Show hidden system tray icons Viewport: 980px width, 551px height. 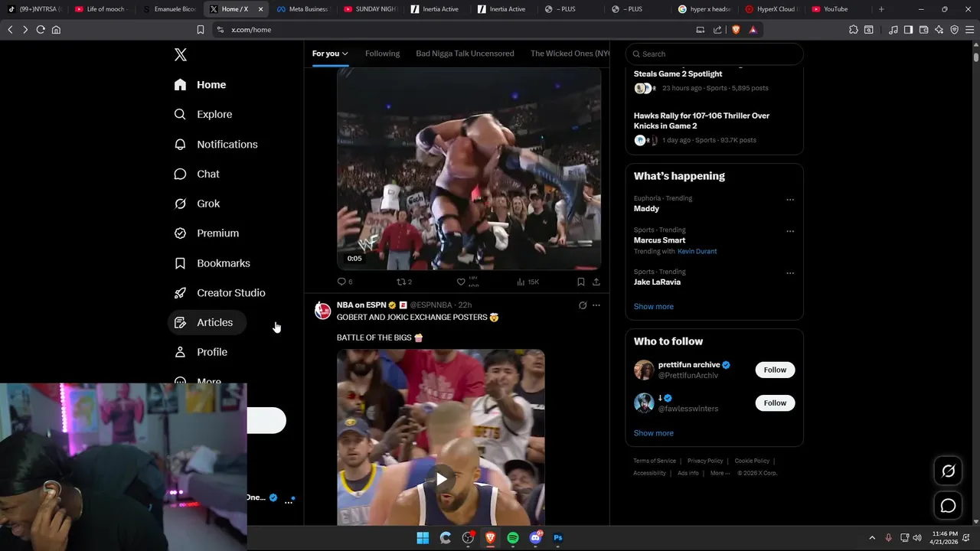(x=871, y=538)
